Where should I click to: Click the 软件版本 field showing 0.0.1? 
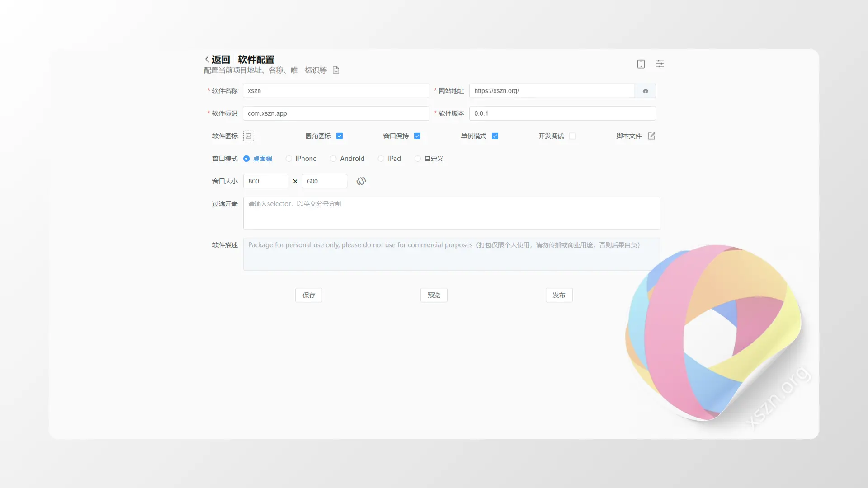pos(562,113)
